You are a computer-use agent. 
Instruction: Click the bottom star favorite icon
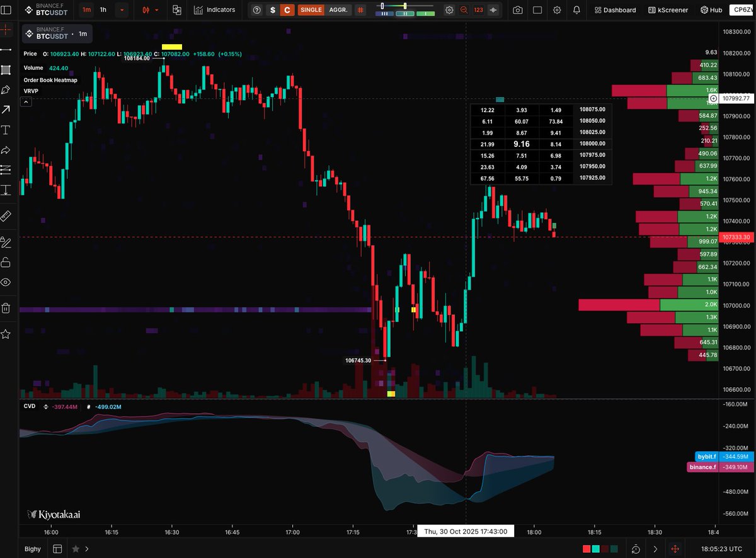tap(76, 549)
